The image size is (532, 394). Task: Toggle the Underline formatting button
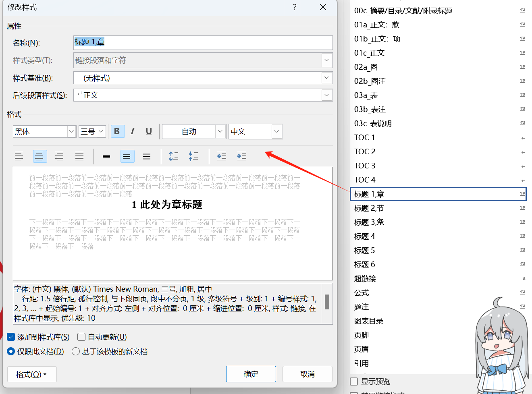(149, 131)
